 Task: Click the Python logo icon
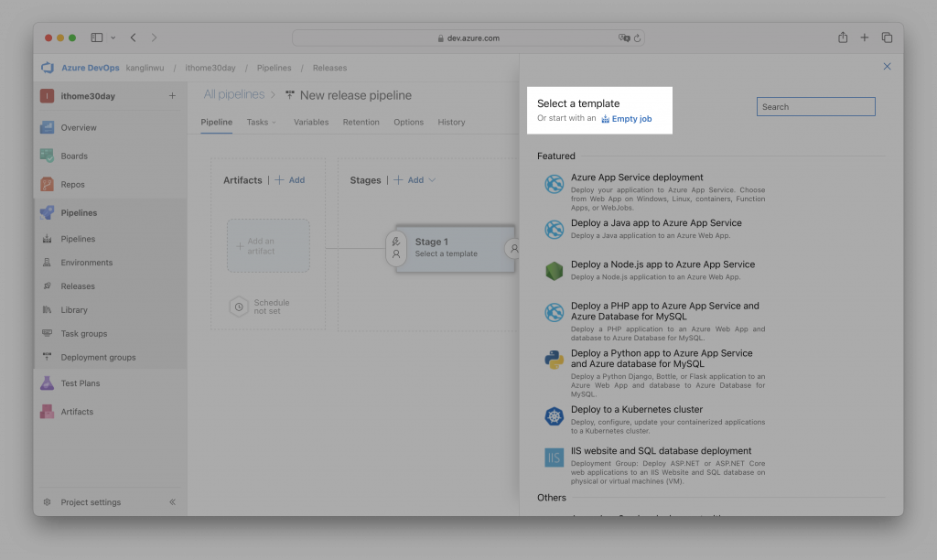pos(554,360)
